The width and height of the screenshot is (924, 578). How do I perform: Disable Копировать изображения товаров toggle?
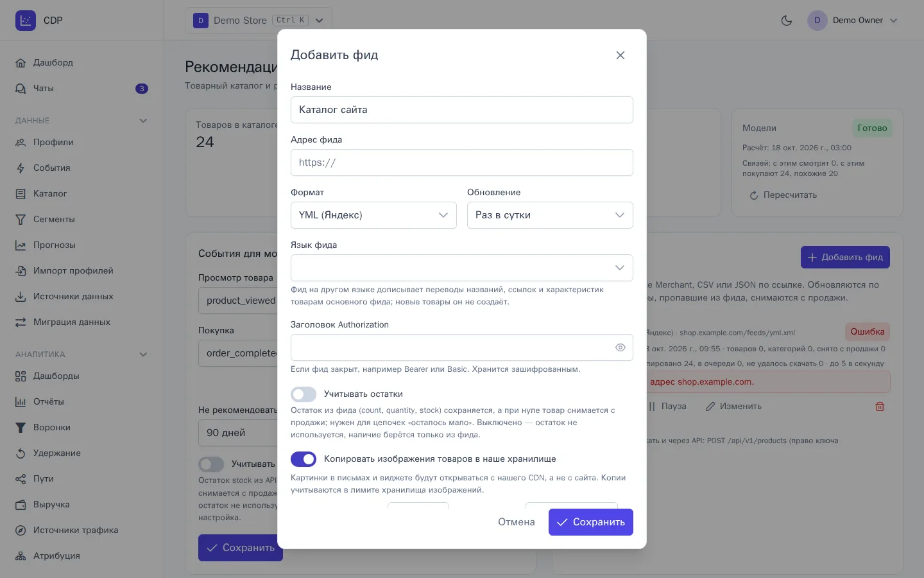[304, 459]
